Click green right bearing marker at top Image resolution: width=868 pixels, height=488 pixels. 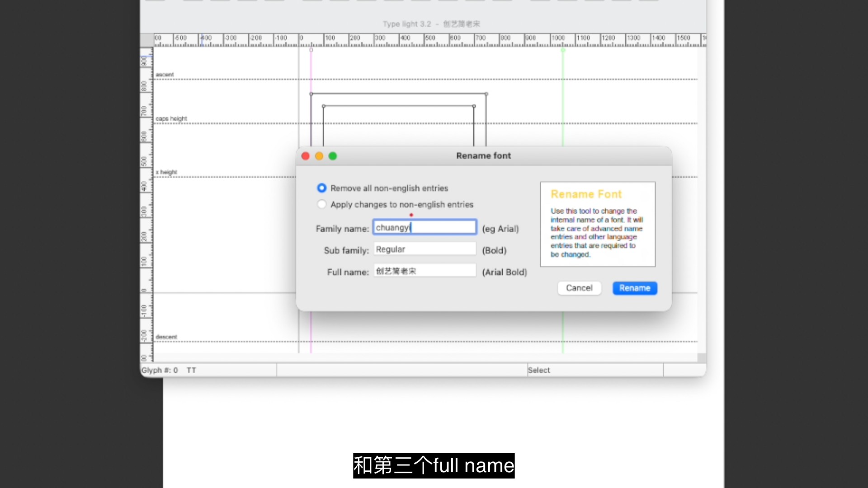[x=563, y=50]
